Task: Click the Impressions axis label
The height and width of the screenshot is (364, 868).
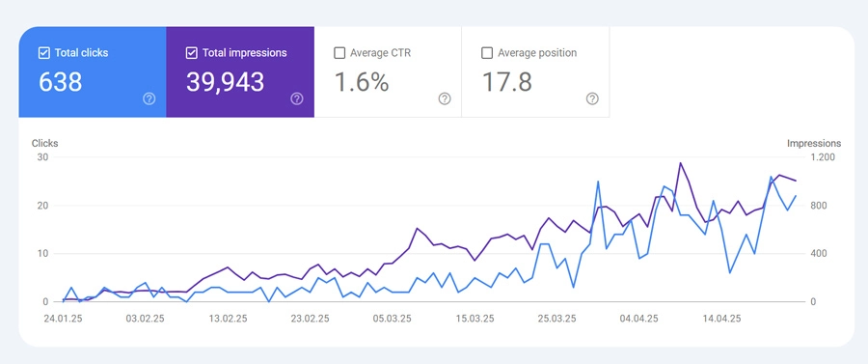Action: tap(814, 143)
